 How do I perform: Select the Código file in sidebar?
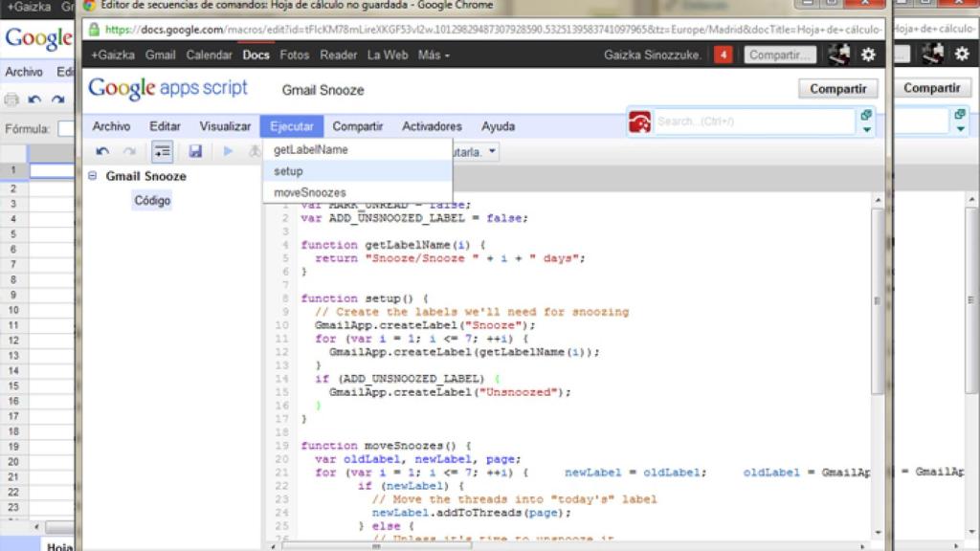click(x=152, y=201)
